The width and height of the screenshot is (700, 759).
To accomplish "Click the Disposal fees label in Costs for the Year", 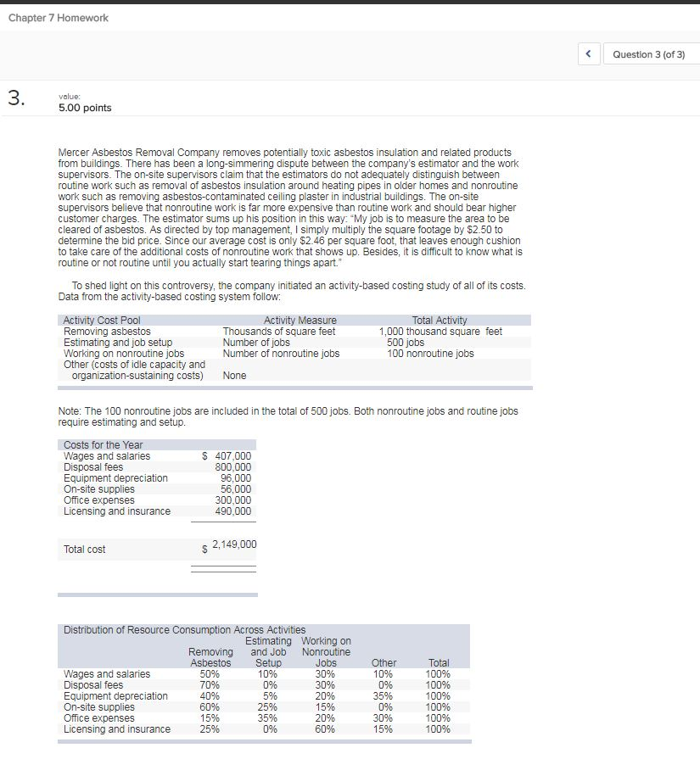I will click(x=93, y=467).
